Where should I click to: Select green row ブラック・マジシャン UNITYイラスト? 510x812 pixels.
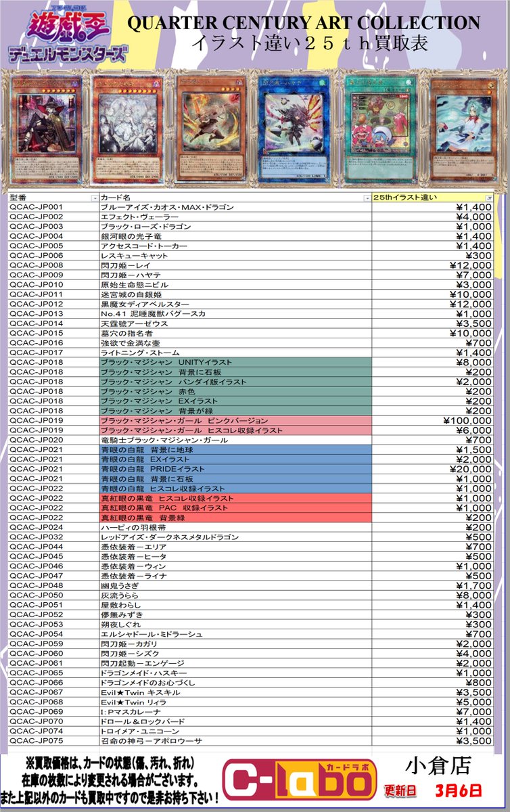[x=235, y=363]
